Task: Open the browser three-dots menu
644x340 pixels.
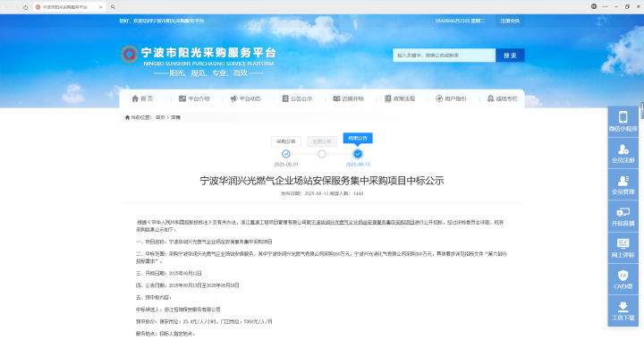Action: [605, 6]
